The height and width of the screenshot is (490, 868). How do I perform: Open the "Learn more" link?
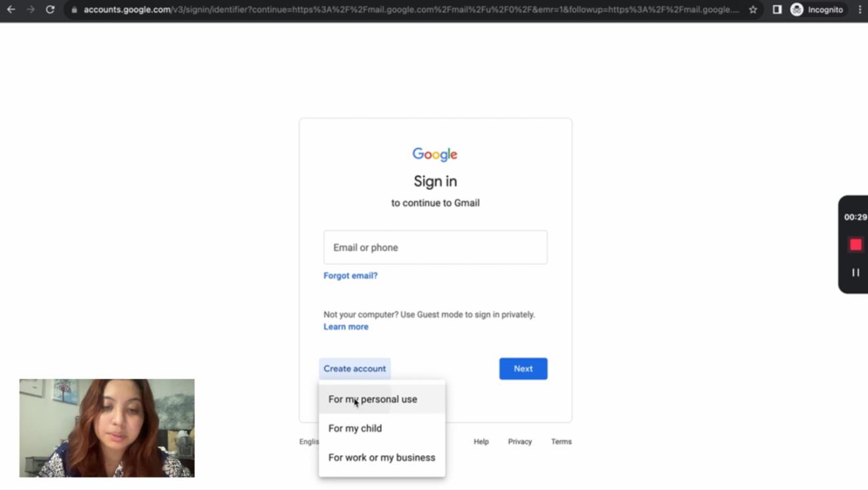[x=345, y=327]
